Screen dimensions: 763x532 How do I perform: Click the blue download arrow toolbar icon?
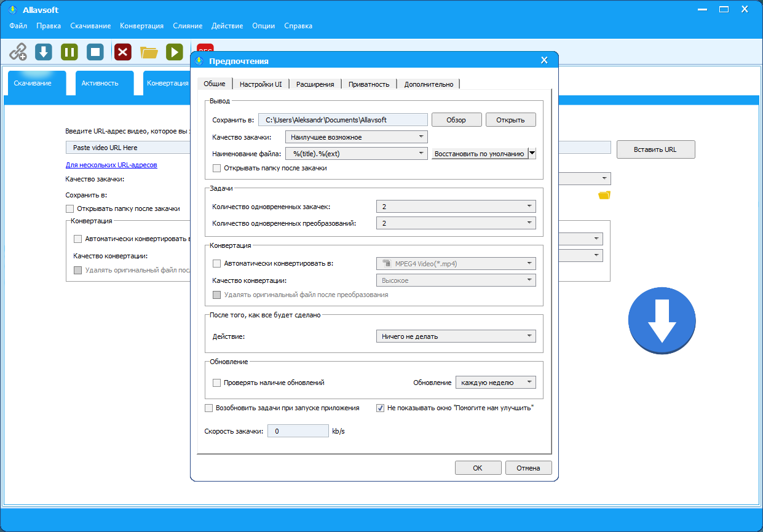pos(44,52)
